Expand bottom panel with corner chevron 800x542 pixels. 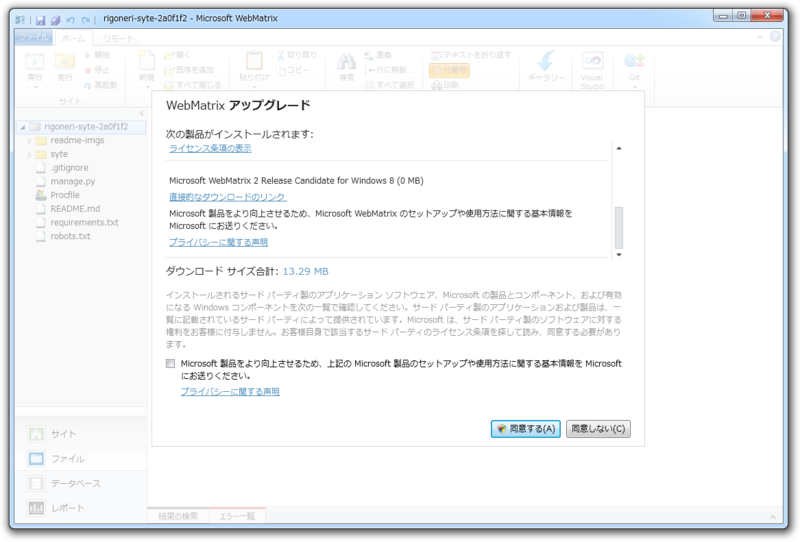tap(772, 517)
